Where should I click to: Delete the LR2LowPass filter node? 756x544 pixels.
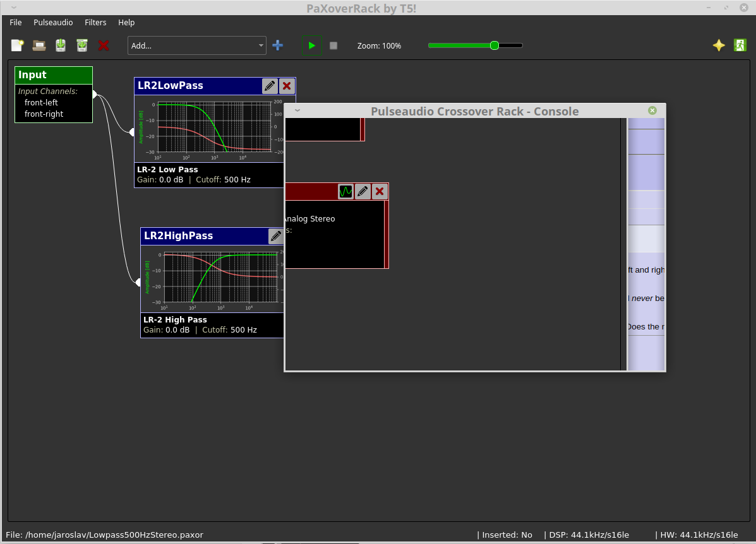(x=287, y=86)
